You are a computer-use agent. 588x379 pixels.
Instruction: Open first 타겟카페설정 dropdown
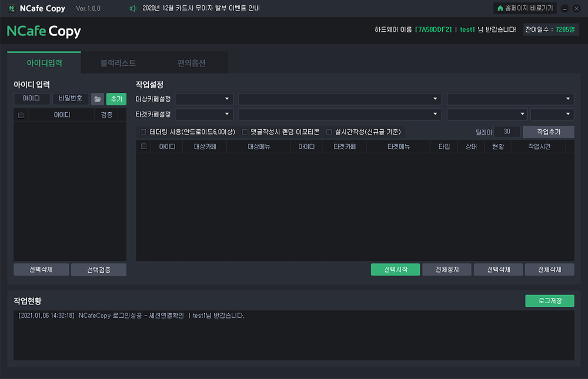(x=205, y=114)
